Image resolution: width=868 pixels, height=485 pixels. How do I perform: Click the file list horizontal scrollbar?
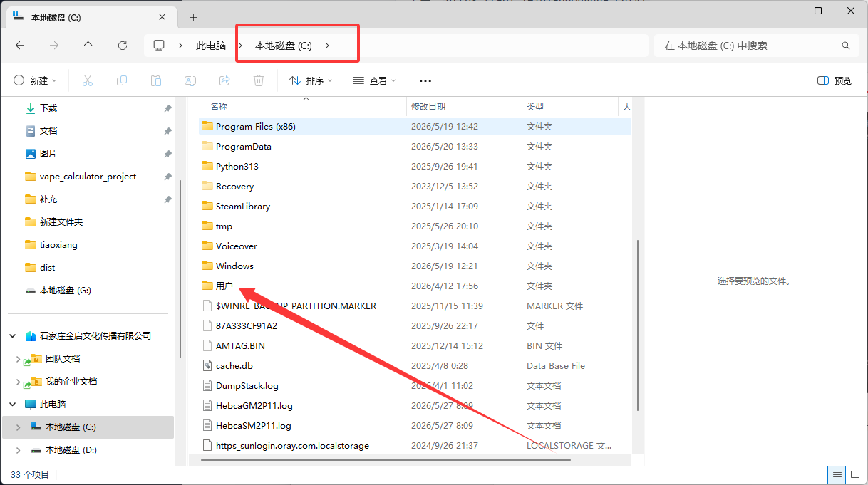coord(386,461)
